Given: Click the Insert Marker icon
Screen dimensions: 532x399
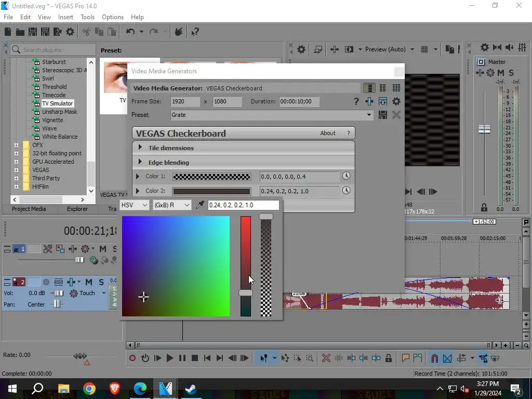Looking at the screenshot, I should [x=405, y=358].
